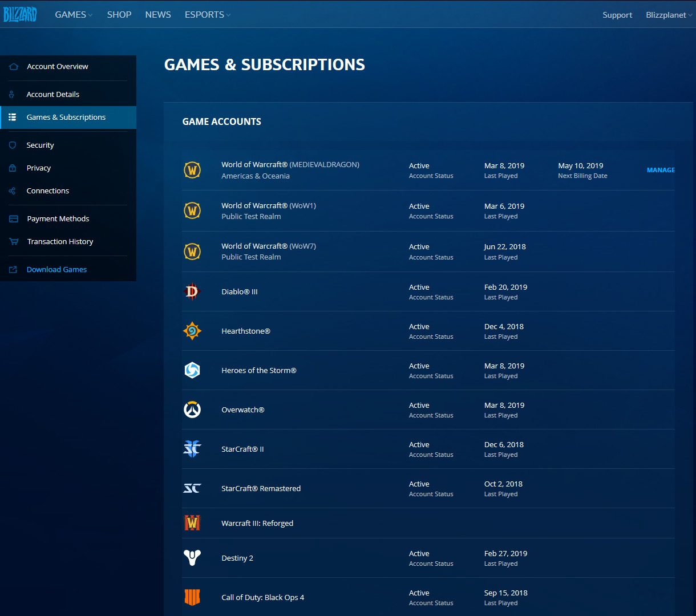Click the Hearthstone game title
This screenshot has width=696, height=616.
click(246, 331)
